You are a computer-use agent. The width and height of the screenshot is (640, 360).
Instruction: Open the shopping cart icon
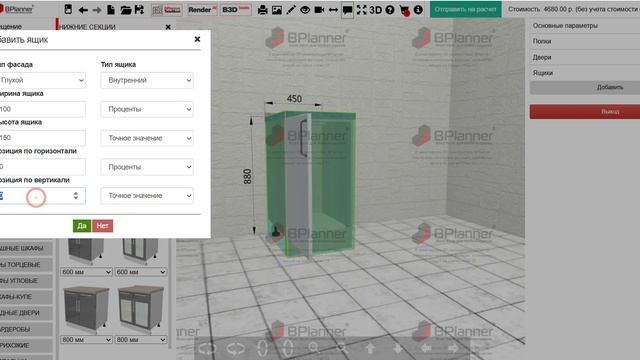tap(404, 11)
